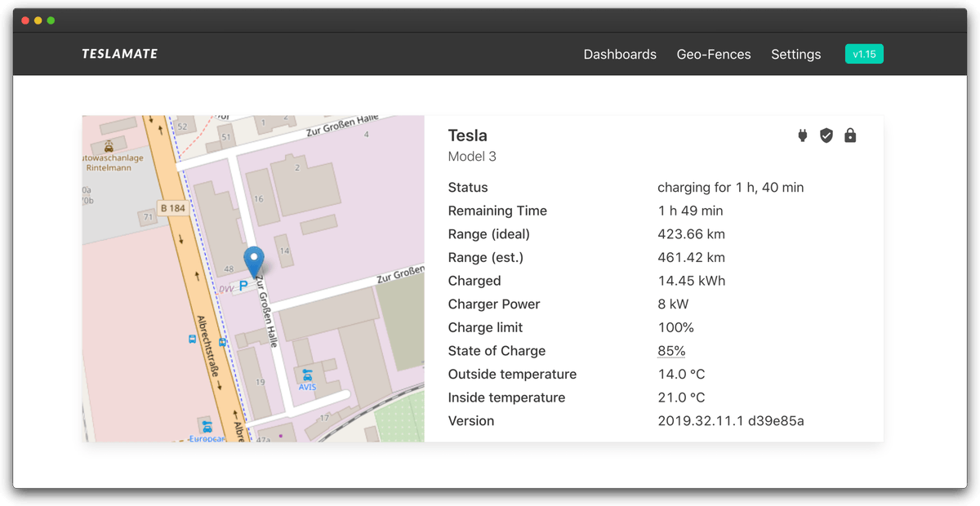
Task: Click the blue parking P icon on map
Action: (243, 286)
